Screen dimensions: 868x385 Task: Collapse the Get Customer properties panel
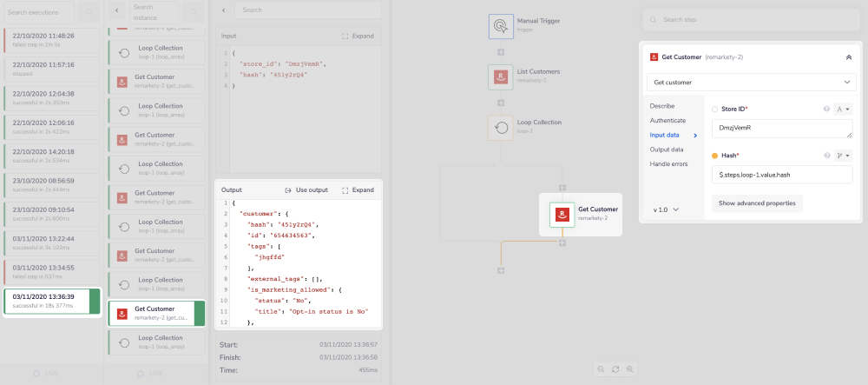[x=848, y=57]
